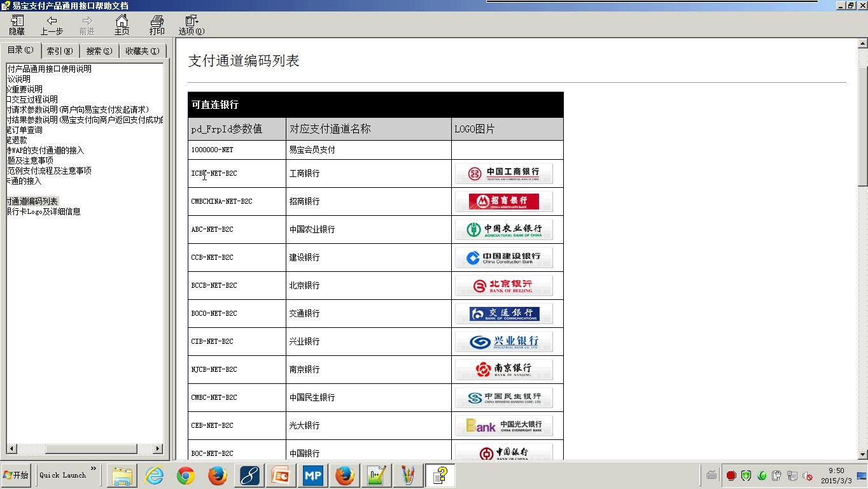Click the ABC-NET-B2C parameter cell
868x489 pixels.
[237, 229]
